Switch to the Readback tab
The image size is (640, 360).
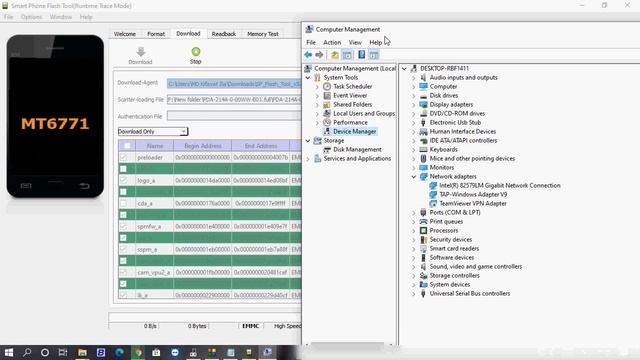click(x=224, y=34)
